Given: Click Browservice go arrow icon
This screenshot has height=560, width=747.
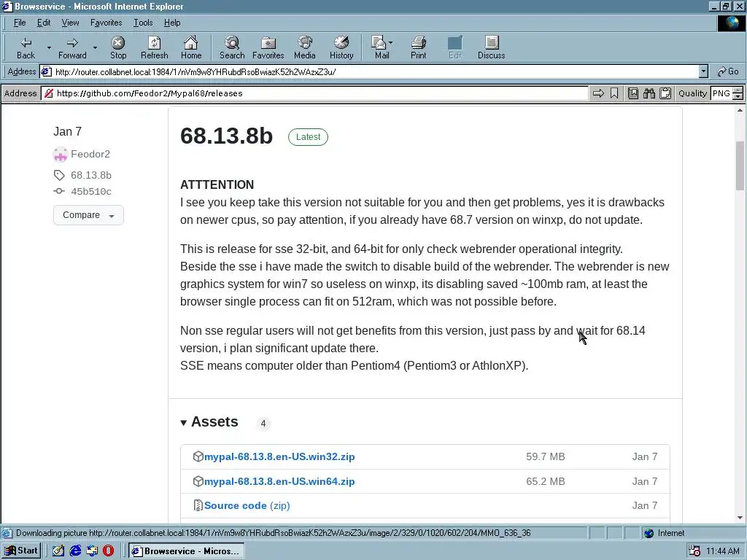Looking at the screenshot, I should 598,93.
